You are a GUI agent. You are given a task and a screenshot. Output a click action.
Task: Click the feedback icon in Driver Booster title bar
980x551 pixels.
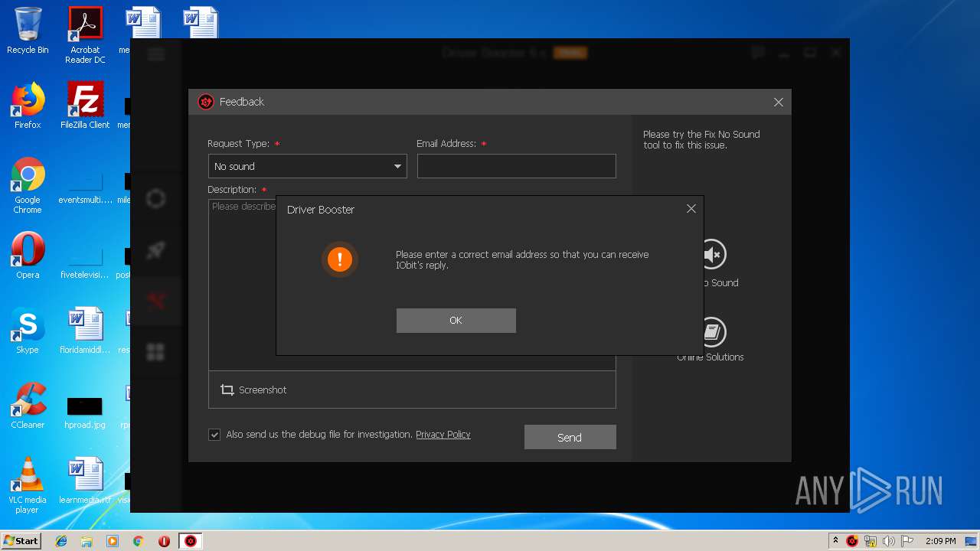[758, 53]
